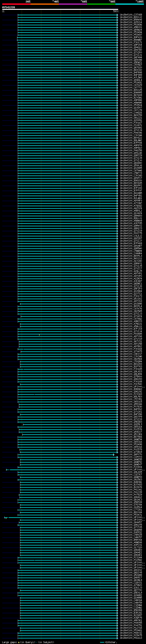Select the hit label UniRef100_P30164
Screen dimensions: 146x644
click(x=131, y=349)
